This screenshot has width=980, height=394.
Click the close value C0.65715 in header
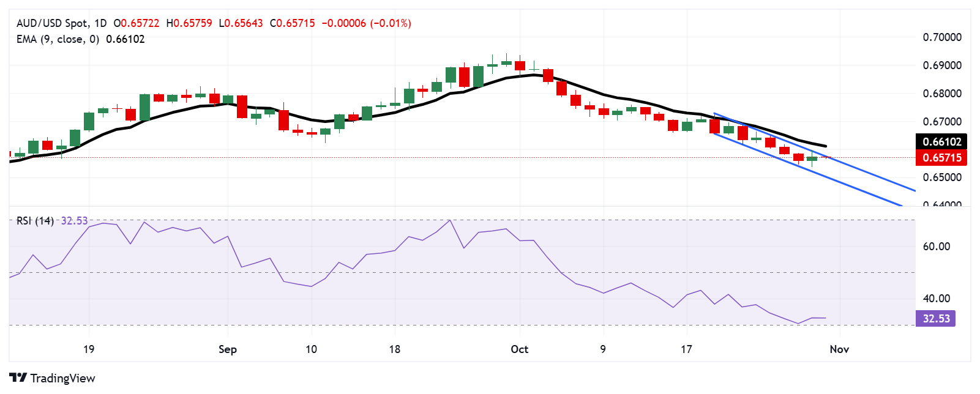[293, 23]
